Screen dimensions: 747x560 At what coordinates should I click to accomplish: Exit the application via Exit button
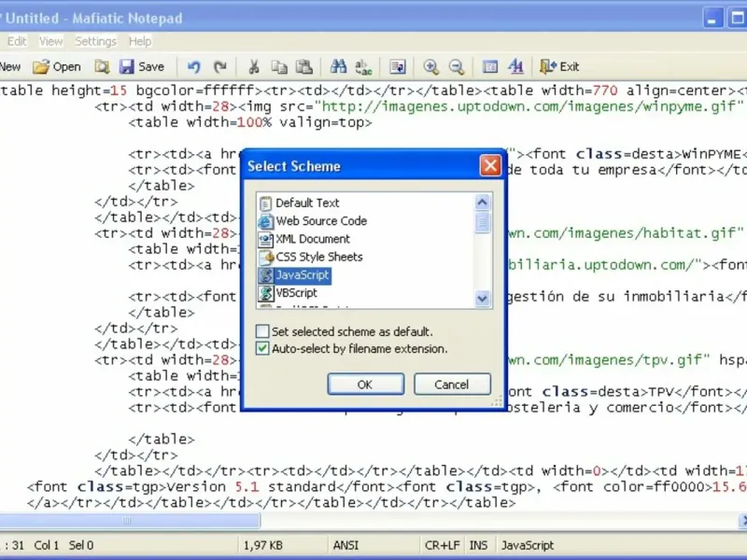(559, 66)
